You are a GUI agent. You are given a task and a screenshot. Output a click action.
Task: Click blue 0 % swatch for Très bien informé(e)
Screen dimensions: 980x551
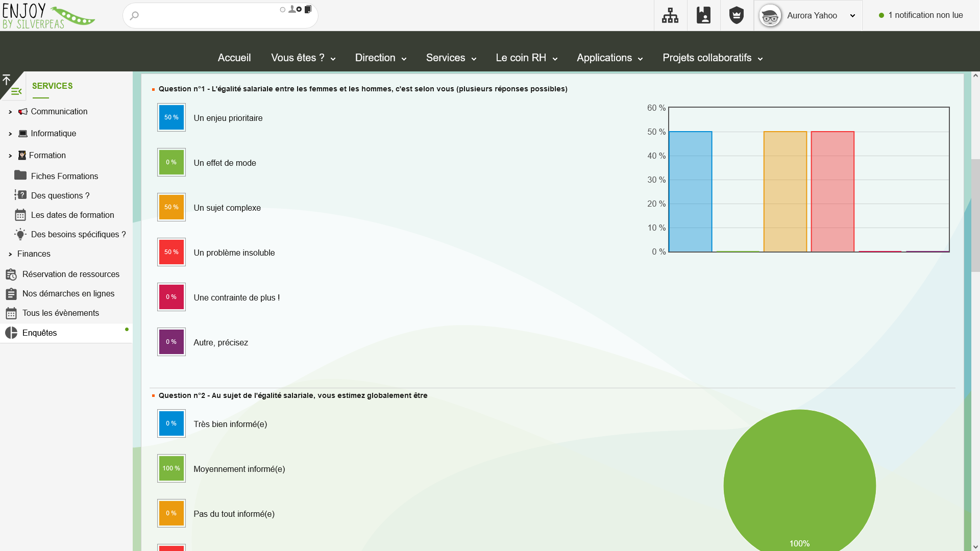171,423
